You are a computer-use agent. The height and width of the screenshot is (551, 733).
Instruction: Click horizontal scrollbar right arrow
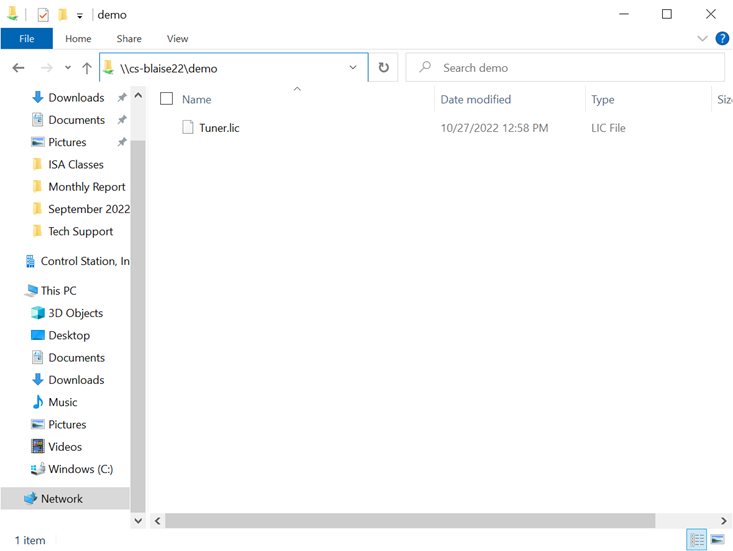click(x=724, y=521)
